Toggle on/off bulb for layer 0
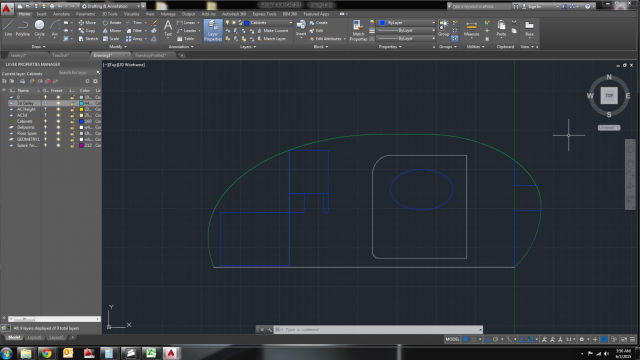 [x=45, y=97]
